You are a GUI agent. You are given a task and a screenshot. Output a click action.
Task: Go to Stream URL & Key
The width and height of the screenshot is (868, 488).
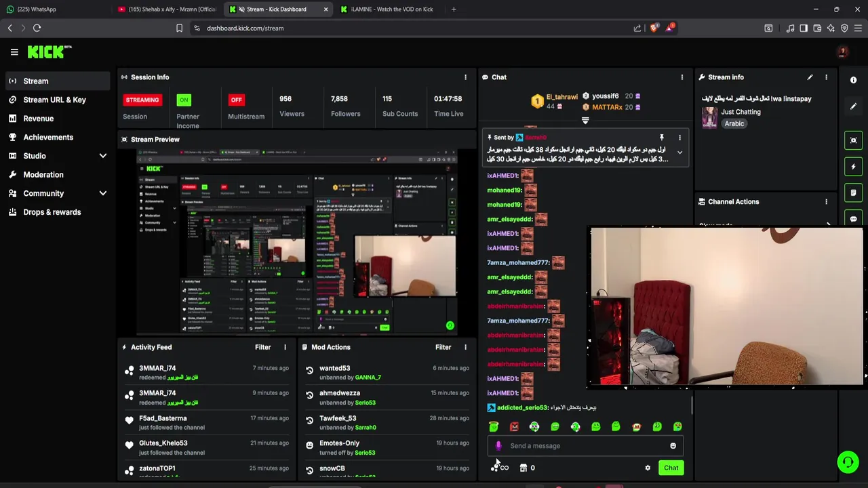pos(56,100)
